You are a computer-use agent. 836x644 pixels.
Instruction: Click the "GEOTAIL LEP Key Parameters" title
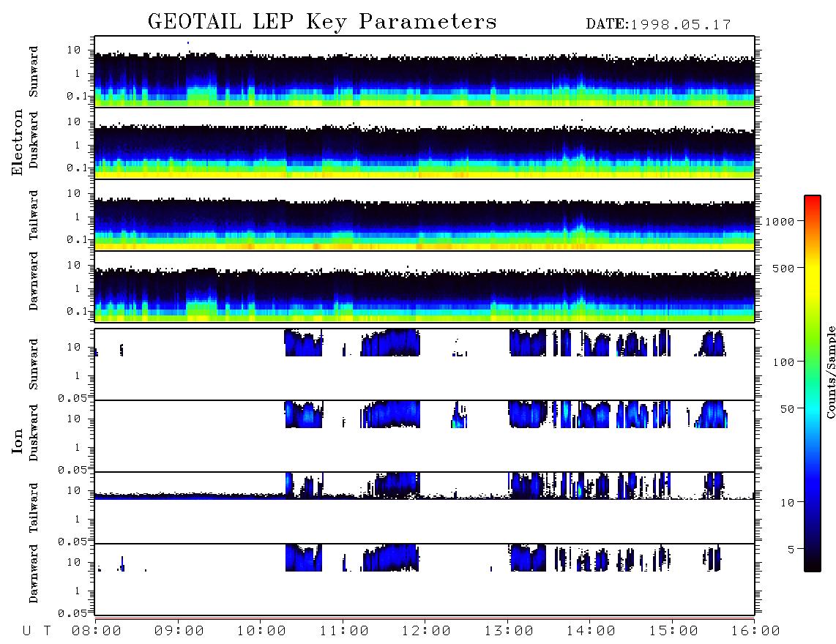[x=322, y=22]
